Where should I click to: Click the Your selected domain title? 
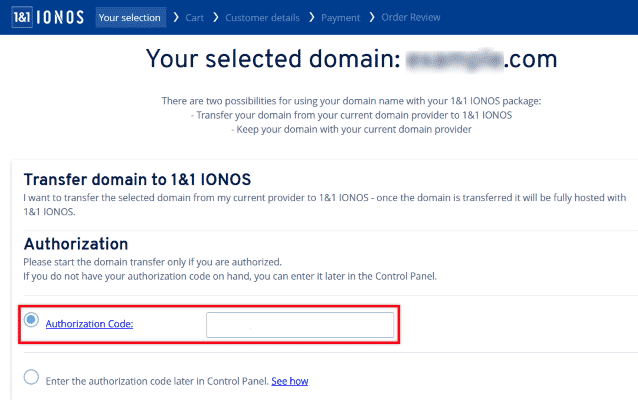[x=351, y=59]
